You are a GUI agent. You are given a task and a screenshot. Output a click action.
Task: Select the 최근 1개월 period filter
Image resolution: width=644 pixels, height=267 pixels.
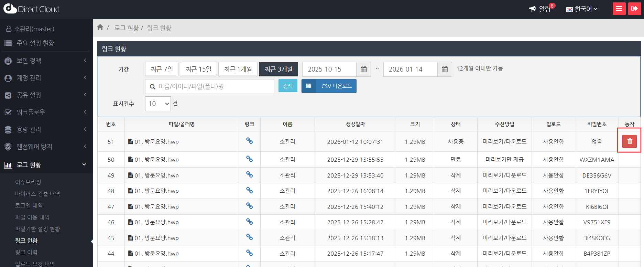pos(238,69)
